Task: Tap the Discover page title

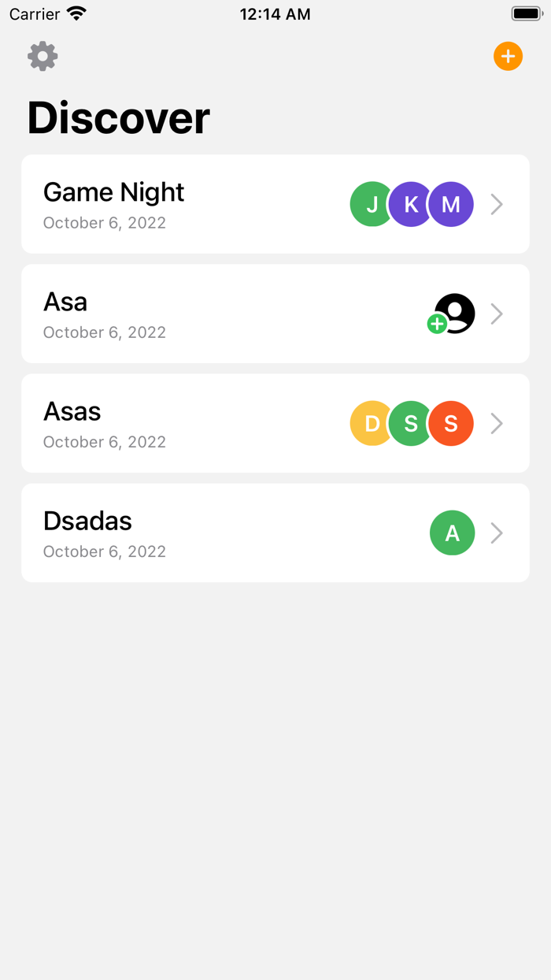Action: [x=118, y=118]
